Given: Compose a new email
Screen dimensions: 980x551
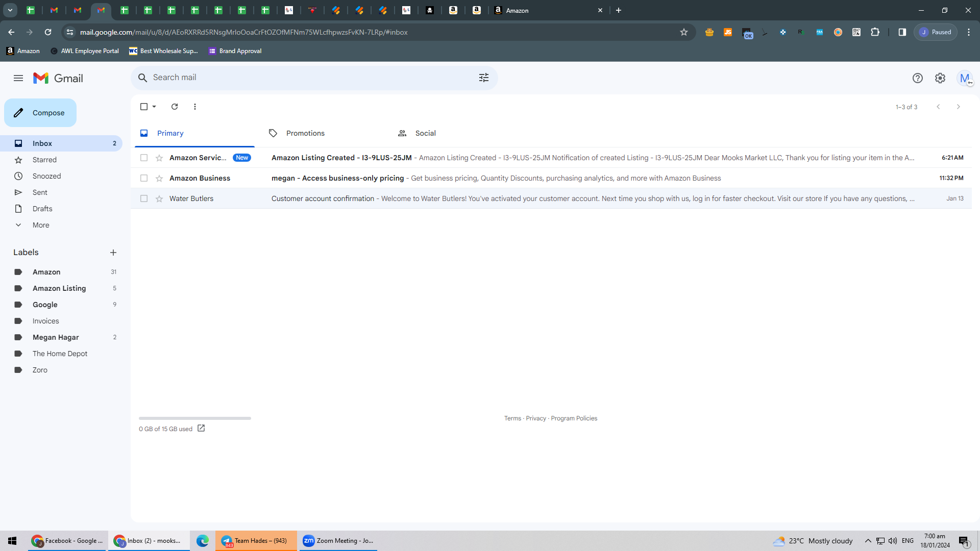Looking at the screenshot, I should 40,113.
